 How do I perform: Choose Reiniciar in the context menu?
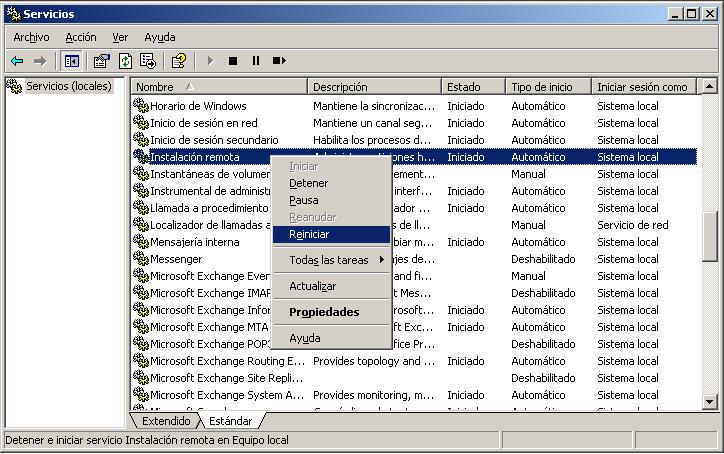click(x=332, y=234)
